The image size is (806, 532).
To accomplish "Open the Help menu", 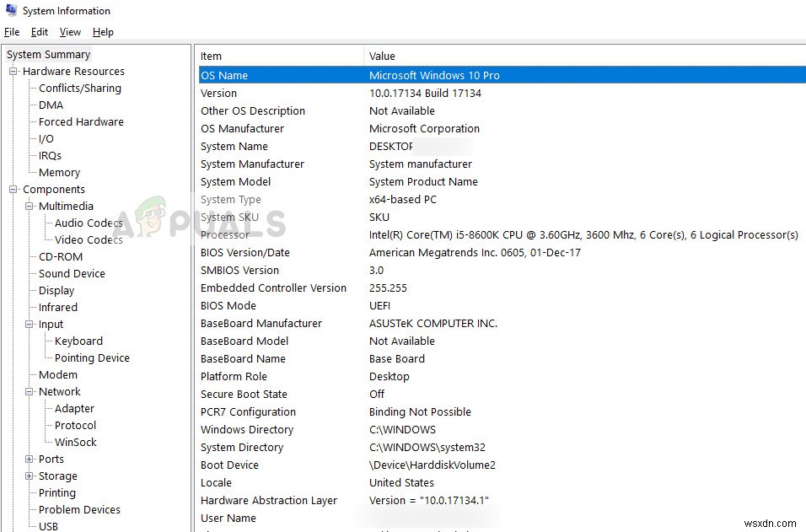I will [103, 32].
